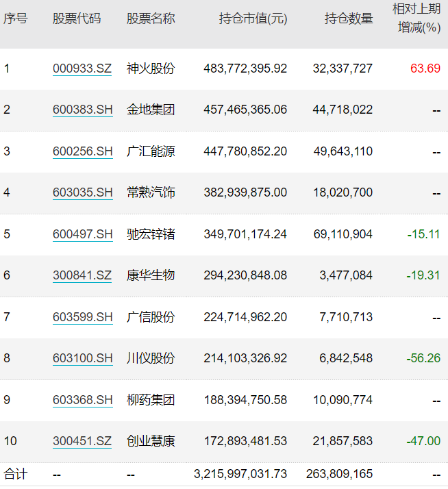Image resolution: width=448 pixels, height=489 pixels.
Task: Open stock code link 600256.SH
Action: click(x=83, y=151)
